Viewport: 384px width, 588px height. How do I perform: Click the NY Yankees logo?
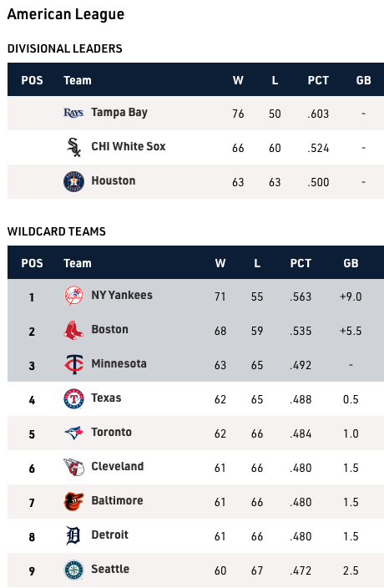tap(73, 296)
